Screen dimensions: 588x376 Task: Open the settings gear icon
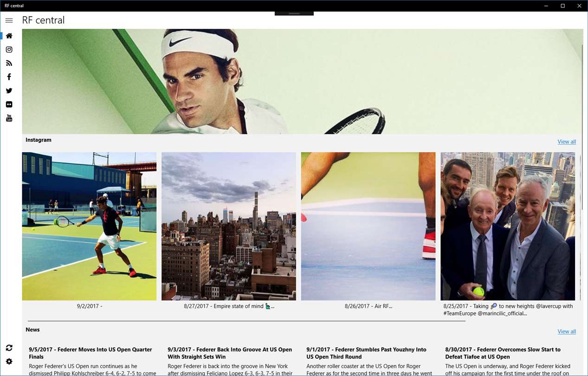point(9,362)
